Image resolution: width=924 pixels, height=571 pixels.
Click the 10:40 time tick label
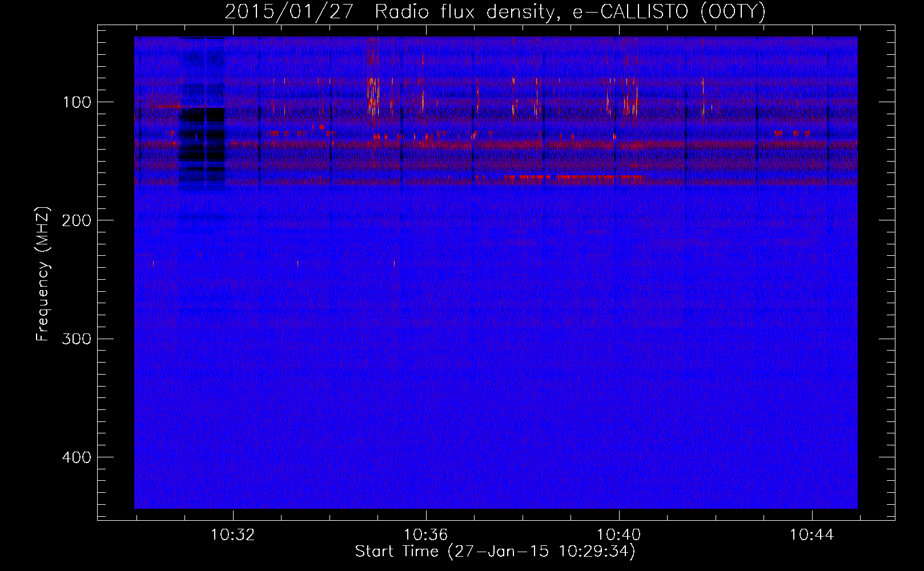pyautogui.click(x=619, y=535)
